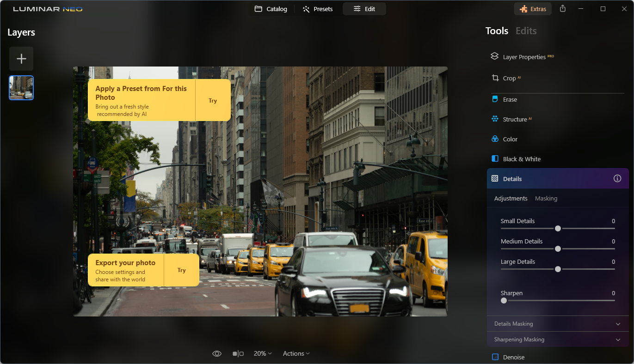Expand the Sharpening Masking section

(x=558, y=340)
